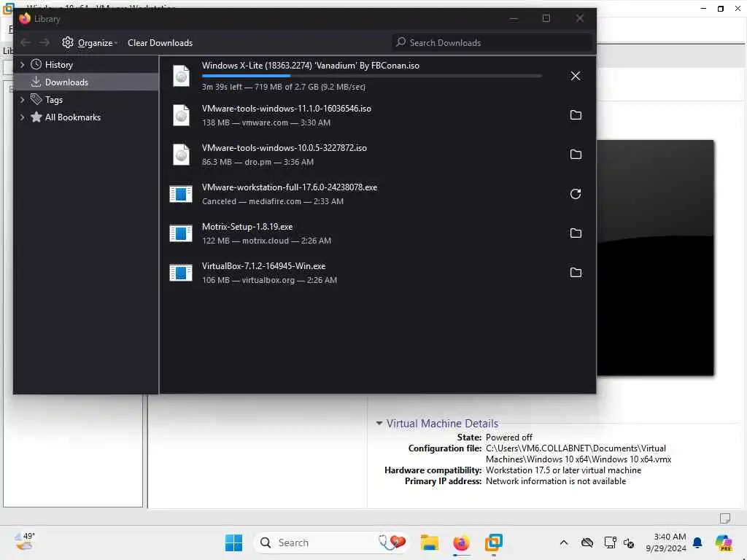Collapse Virtual Machine Details section in VMware

(x=379, y=423)
